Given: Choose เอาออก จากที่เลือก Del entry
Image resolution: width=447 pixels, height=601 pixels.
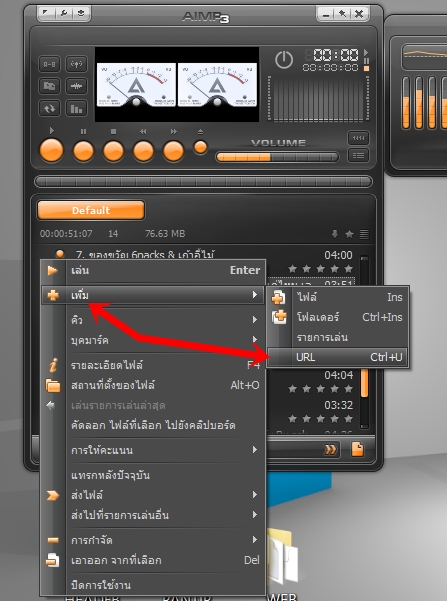Looking at the screenshot, I should pyautogui.click(x=153, y=560).
